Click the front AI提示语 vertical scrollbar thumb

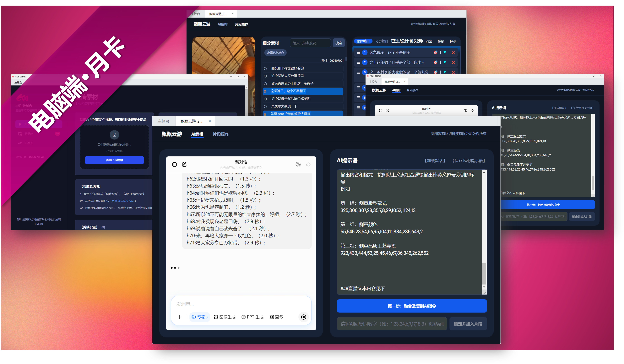point(484,273)
